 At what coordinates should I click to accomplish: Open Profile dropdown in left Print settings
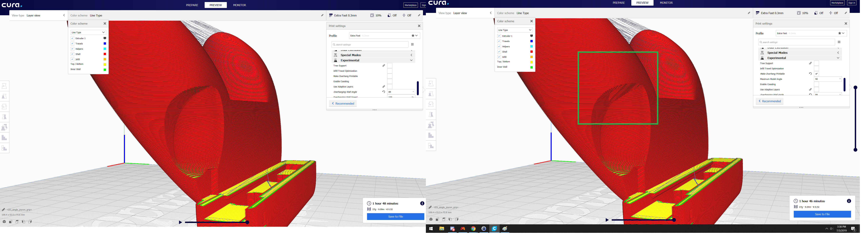point(384,35)
